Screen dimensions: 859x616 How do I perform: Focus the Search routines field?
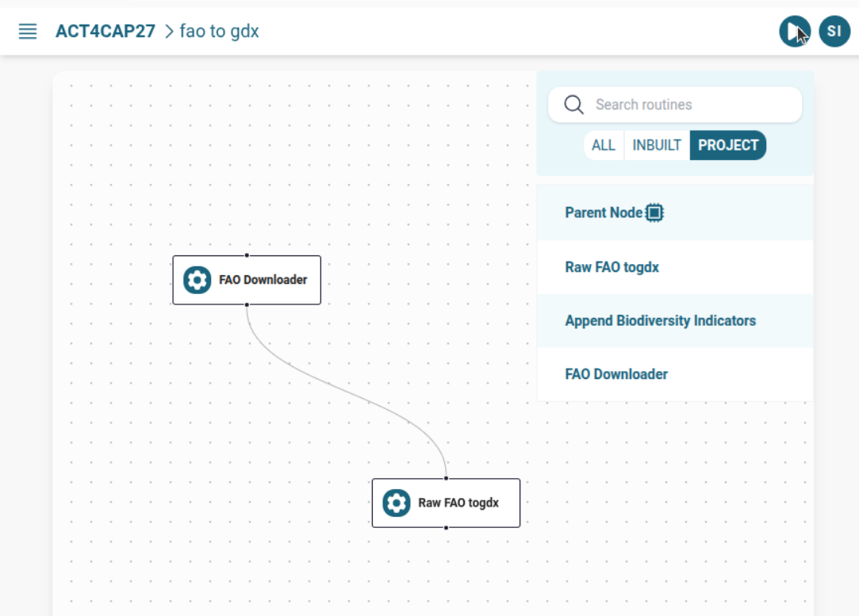pyautogui.click(x=675, y=105)
